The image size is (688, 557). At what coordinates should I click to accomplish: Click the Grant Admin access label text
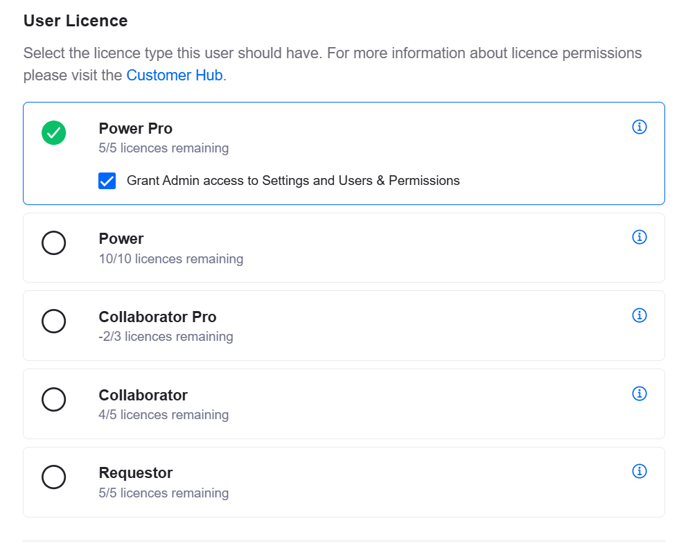[293, 181]
